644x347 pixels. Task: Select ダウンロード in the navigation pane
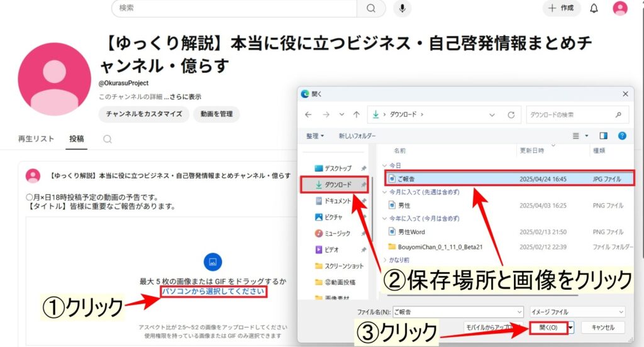(338, 185)
